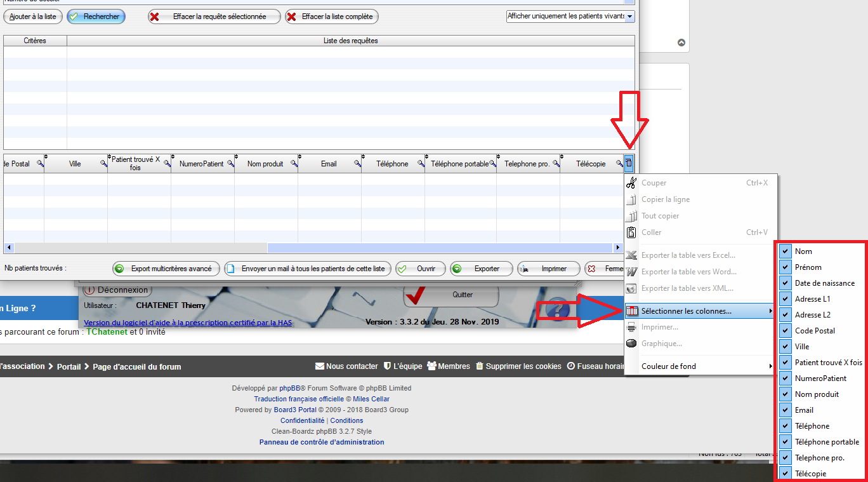Click the Excel icon in the context menu
The image size is (868, 482).
(631, 255)
